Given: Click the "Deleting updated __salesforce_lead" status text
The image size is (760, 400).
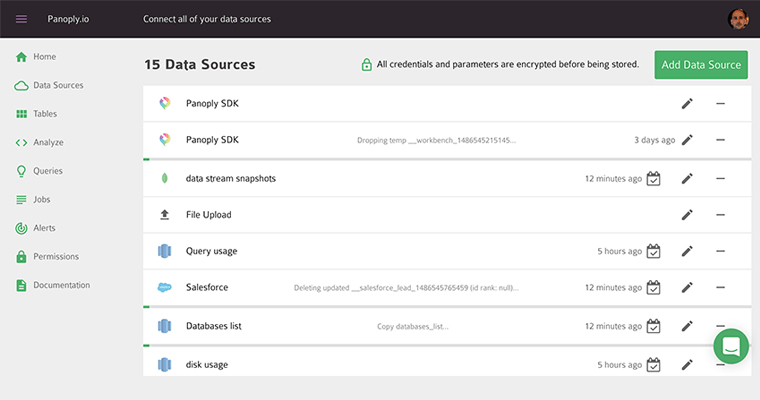Looking at the screenshot, I should 406,288.
